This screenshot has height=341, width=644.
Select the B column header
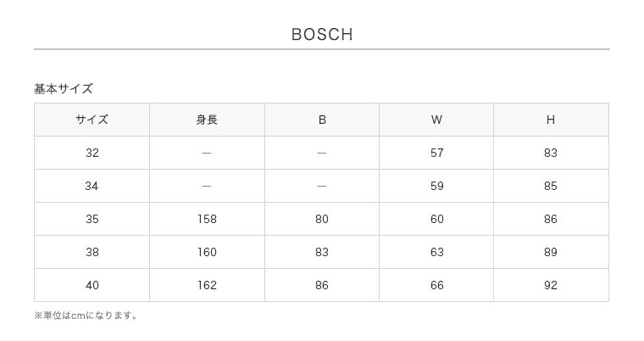[x=322, y=120]
